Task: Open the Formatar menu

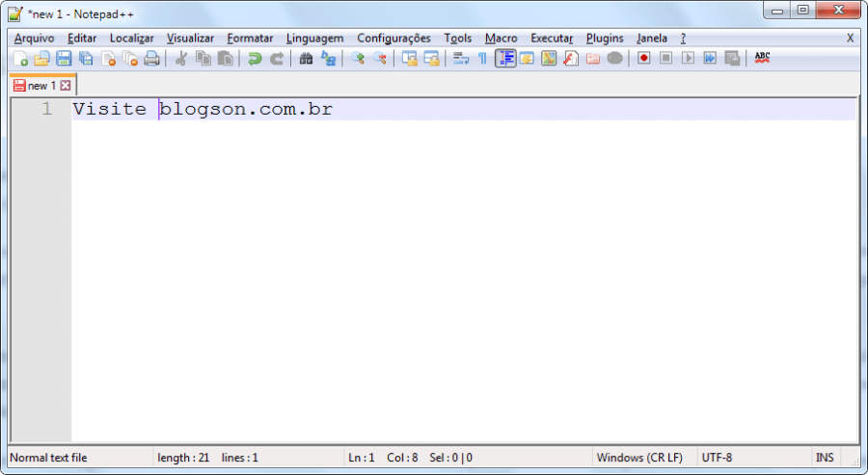Action: coord(250,39)
